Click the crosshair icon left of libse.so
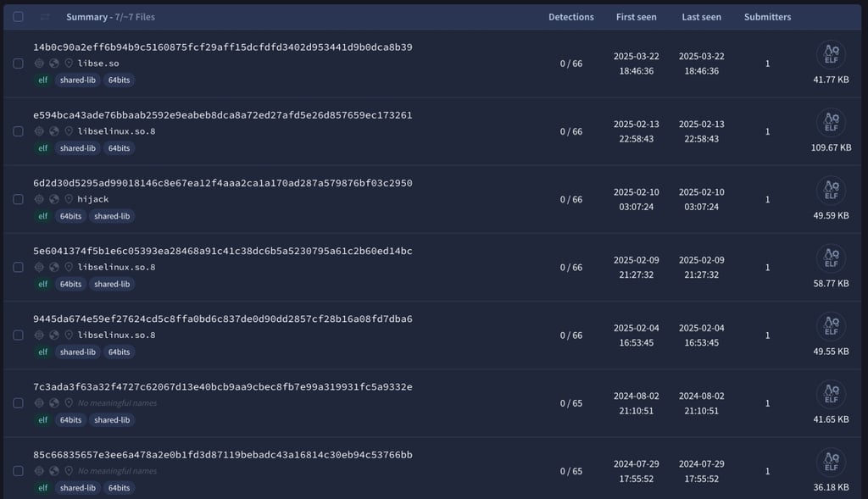Viewport: 868px width, 499px height. tap(39, 63)
